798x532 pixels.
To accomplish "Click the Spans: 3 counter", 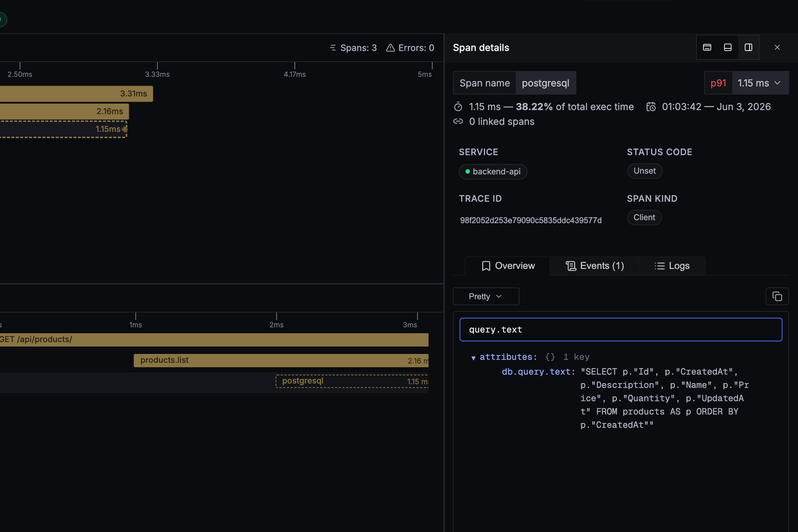I will 353,48.
